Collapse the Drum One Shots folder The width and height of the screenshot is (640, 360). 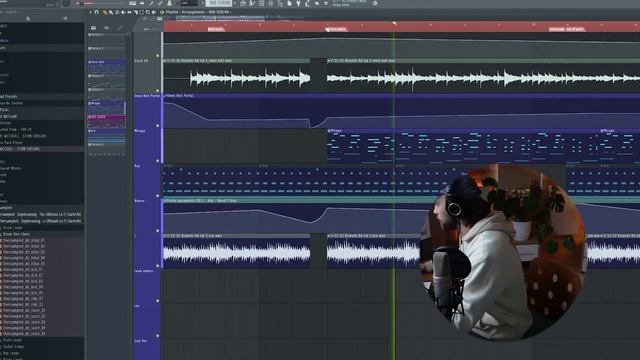(x=16, y=234)
